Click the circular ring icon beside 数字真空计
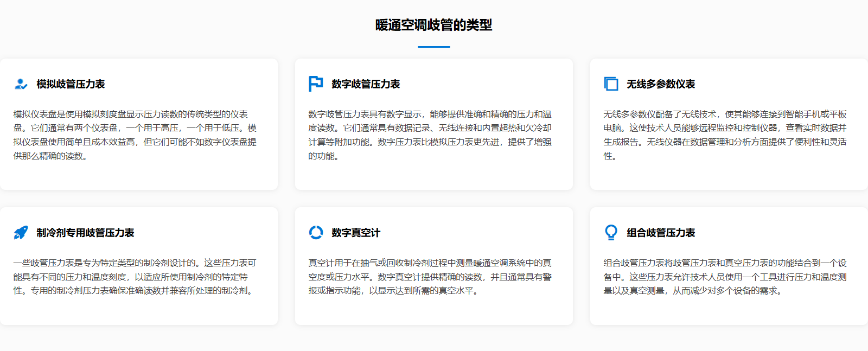This screenshot has width=868, height=351. 316,233
